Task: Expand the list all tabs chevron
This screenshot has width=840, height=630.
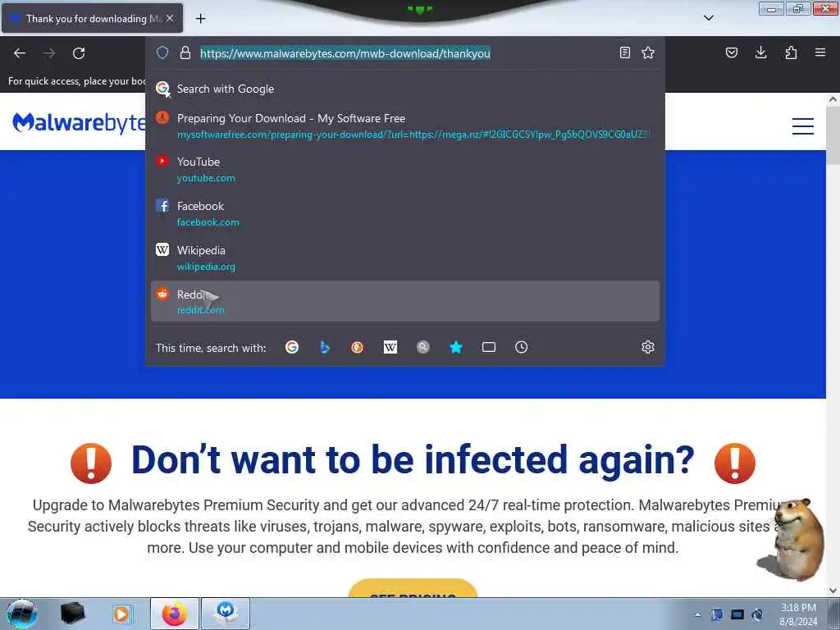Action: 709,18
